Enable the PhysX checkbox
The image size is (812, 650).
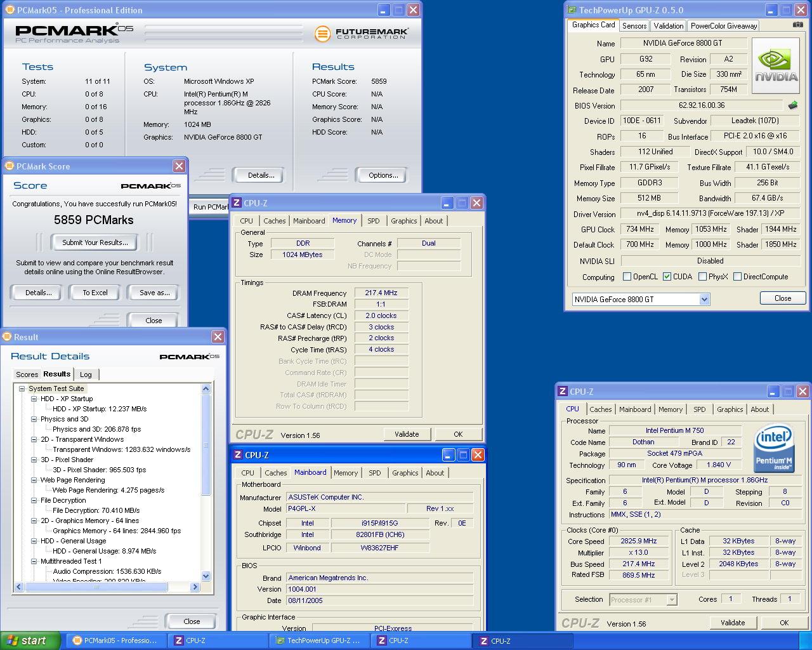click(x=702, y=276)
